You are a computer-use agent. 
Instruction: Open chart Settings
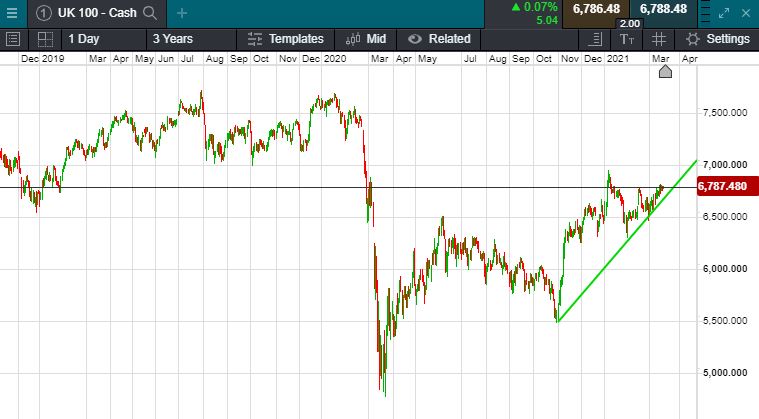(717, 39)
